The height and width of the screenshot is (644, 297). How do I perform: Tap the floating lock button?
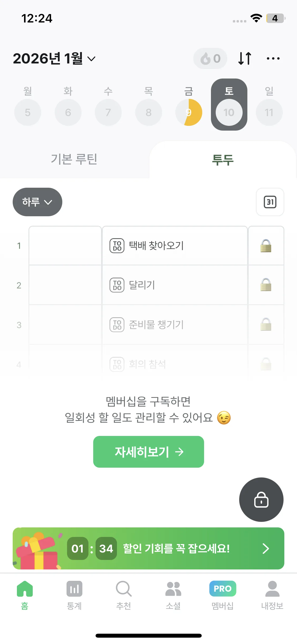(x=261, y=499)
